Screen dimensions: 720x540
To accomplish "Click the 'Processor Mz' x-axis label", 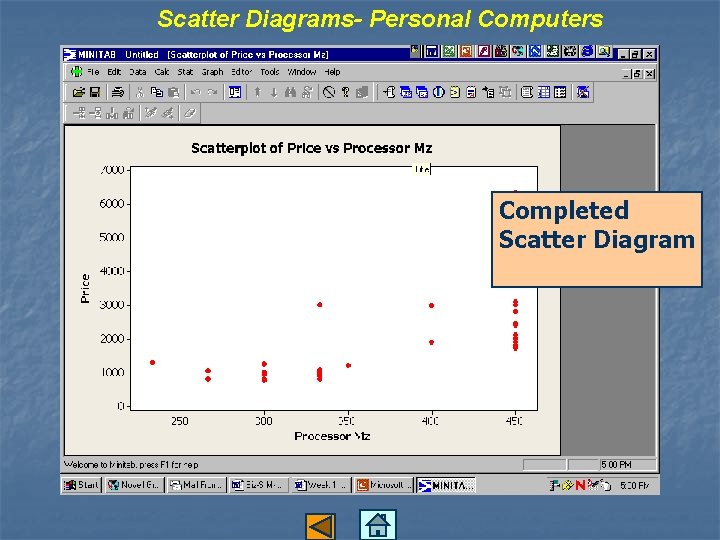I will pos(332,436).
